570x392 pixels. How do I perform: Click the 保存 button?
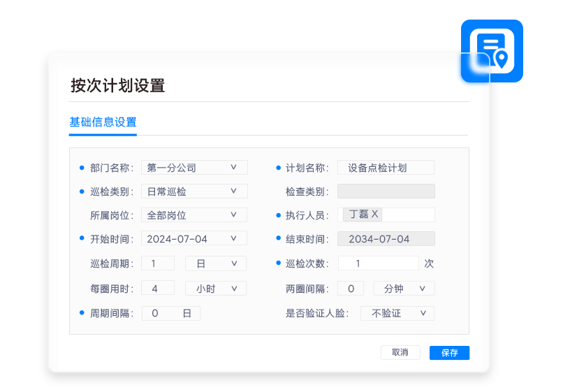[x=449, y=353]
